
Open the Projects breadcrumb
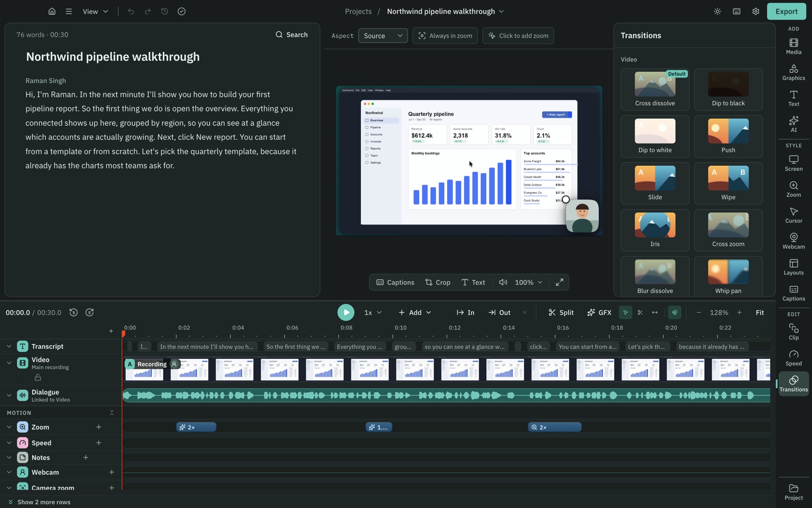358,11
